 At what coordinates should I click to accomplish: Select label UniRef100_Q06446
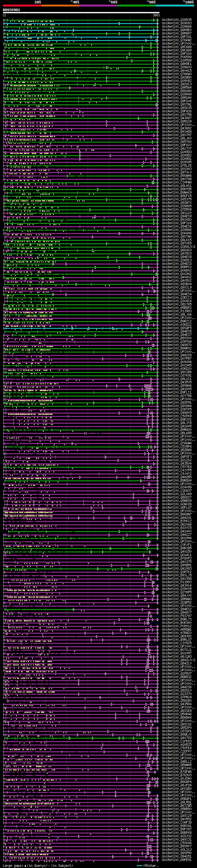point(177,233)
